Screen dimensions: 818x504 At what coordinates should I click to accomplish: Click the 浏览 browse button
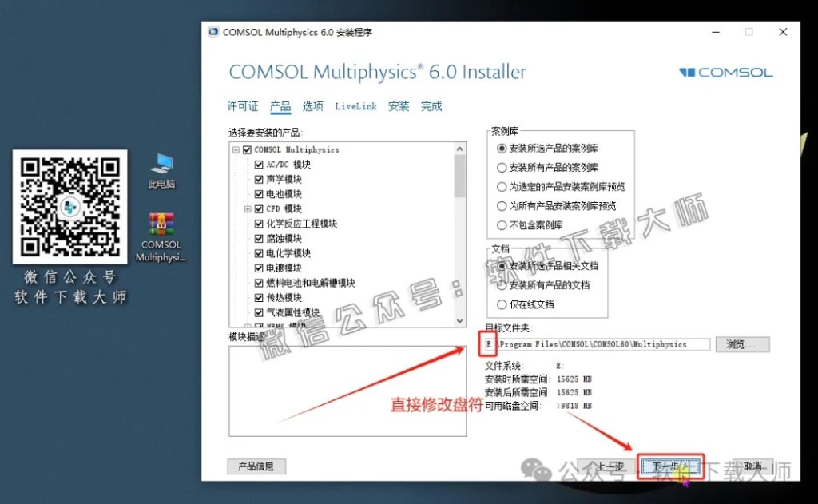pyautogui.click(x=742, y=343)
